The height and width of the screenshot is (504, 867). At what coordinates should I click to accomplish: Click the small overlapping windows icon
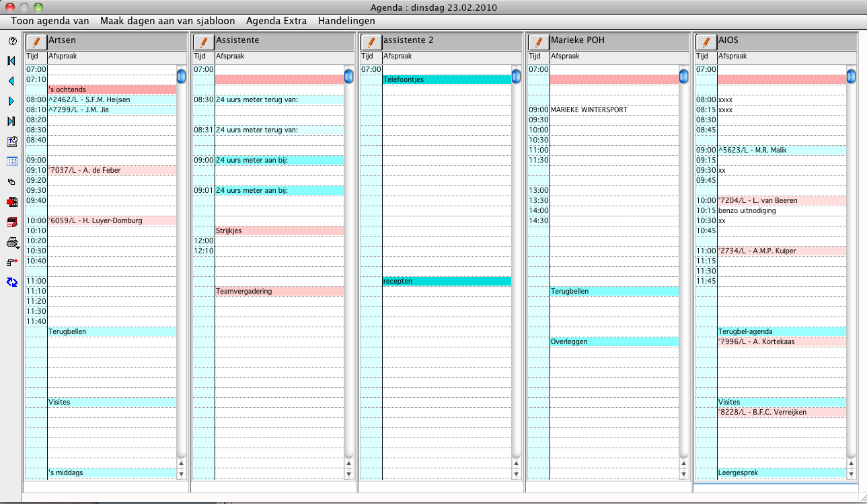click(11, 181)
